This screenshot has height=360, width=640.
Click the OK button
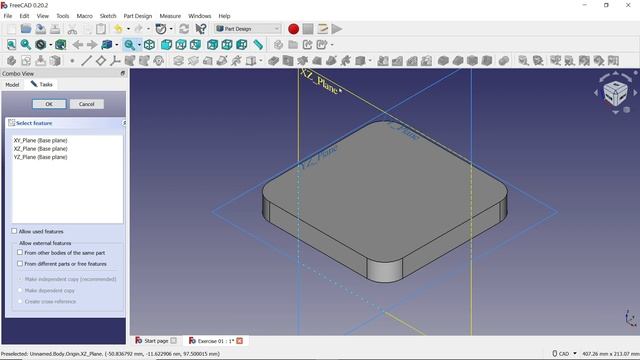49,104
